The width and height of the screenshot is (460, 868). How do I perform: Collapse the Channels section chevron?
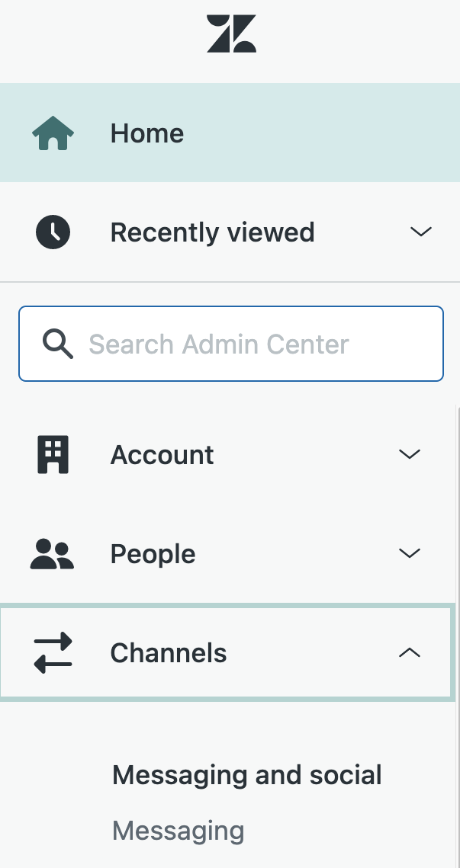410,653
